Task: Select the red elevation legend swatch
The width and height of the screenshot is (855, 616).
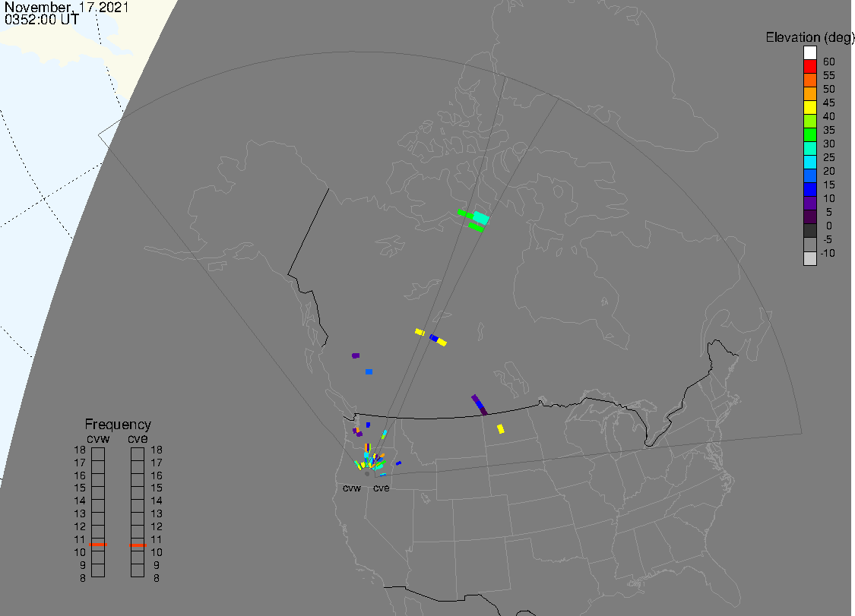Action: pyautogui.click(x=809, y=67)
